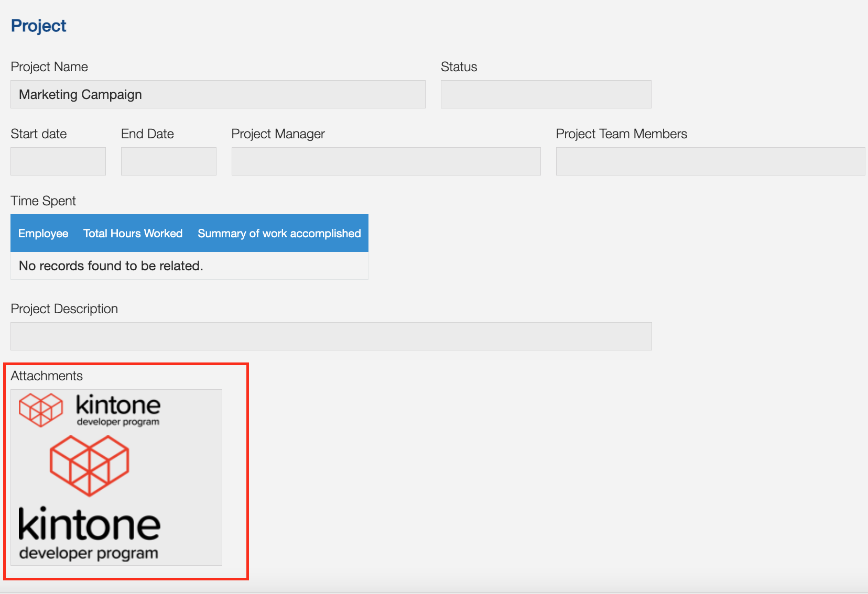Image resolution: width=868 pixels, height=594 pixels.
Task: Click the Project Manager field
Action: pos(386,161)
